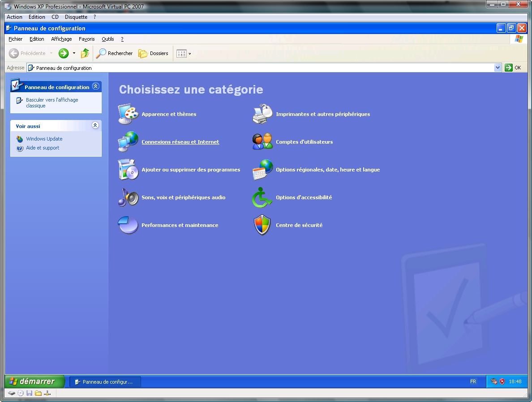Open the Virtual PC CD menu
Viewport: 532px width, 402px height.
[x=55, y=17]
